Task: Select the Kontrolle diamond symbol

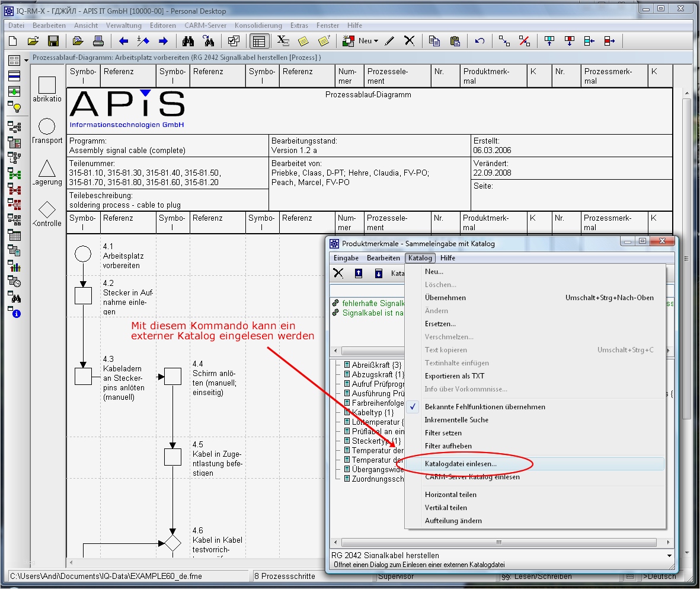Action: pyautogui.click(x=47, y=209)
